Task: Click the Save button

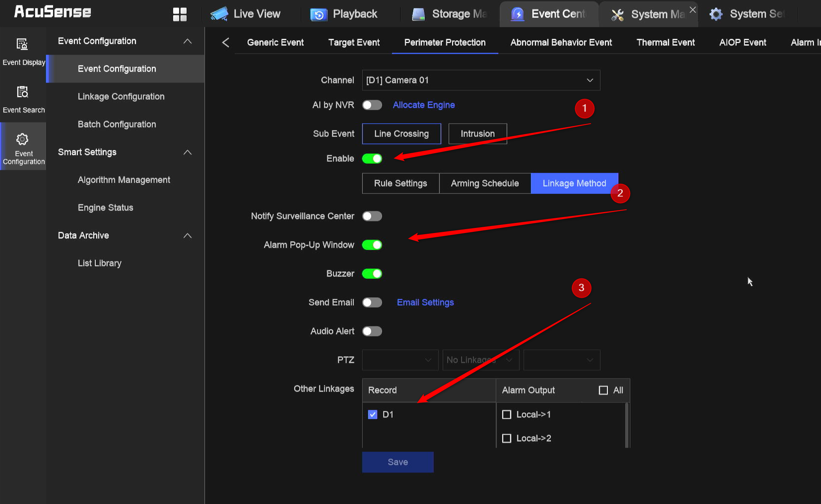Action: [x=397, y=462]
